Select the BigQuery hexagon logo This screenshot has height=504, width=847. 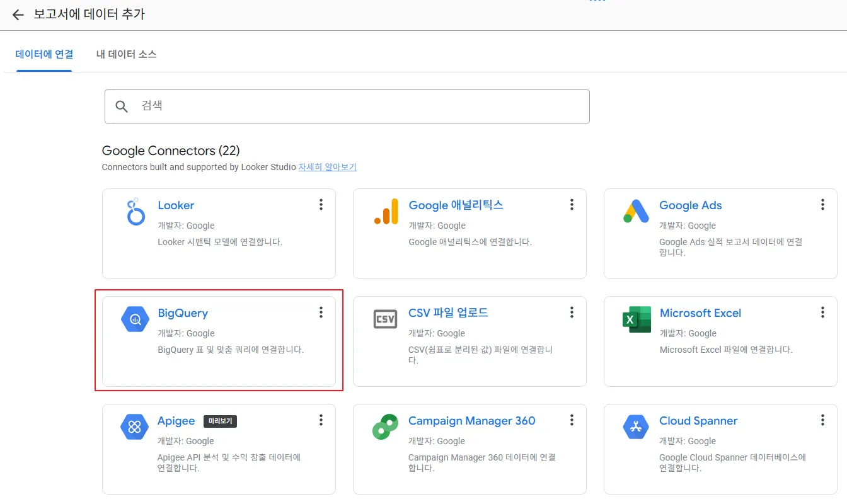pyautogui.click(x=135, y=319)
